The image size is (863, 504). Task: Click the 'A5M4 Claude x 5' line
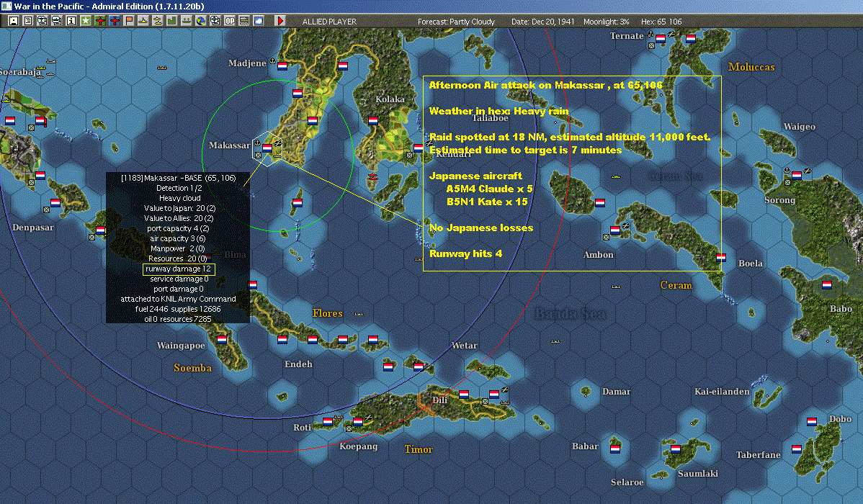click(x=489, y=189)
